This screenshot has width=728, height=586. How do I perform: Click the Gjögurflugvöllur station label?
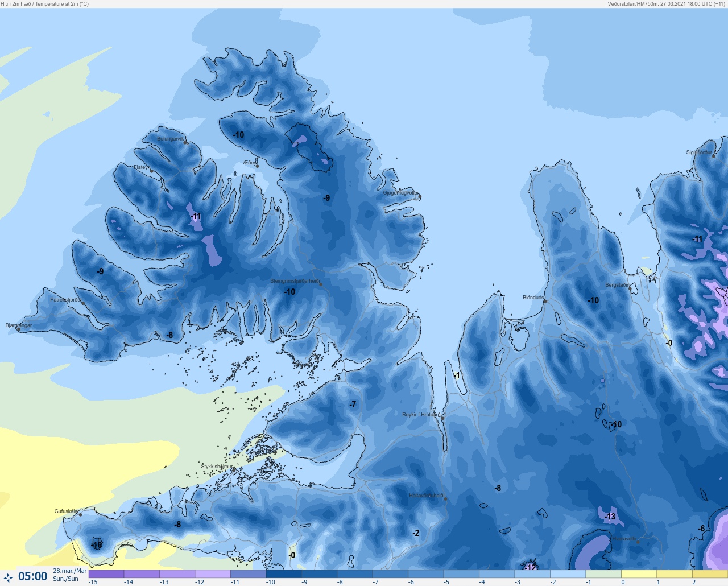coord(401,193)
